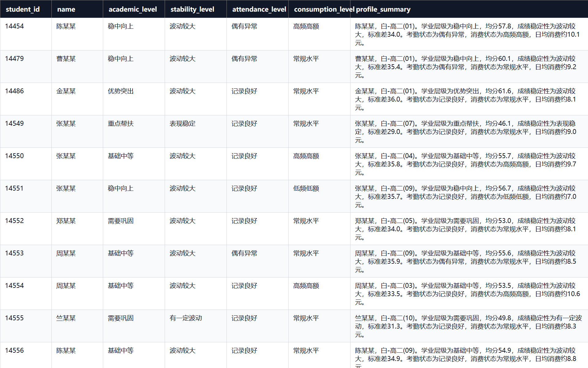This screenshot has height=368, width=588.
Task: Click academic level 基础中等 in row 14550
Action: pyautogui.click(x=121, y=156)
